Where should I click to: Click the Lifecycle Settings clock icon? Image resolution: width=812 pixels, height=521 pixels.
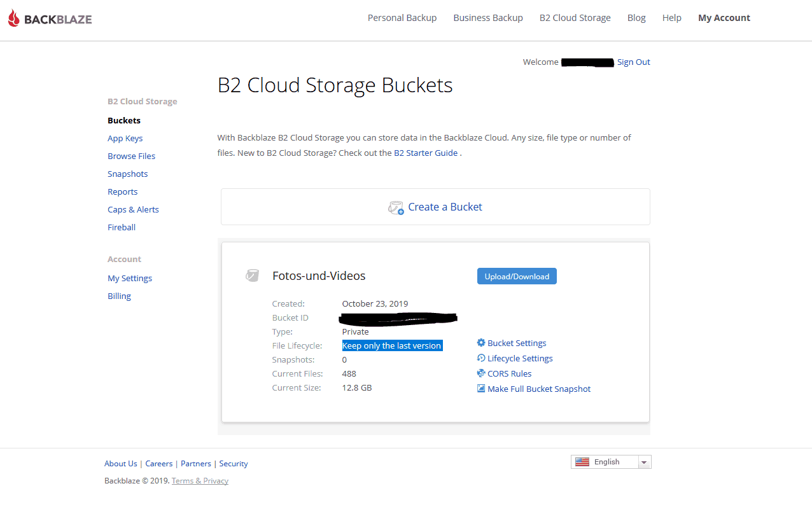(x=481, y=358)
